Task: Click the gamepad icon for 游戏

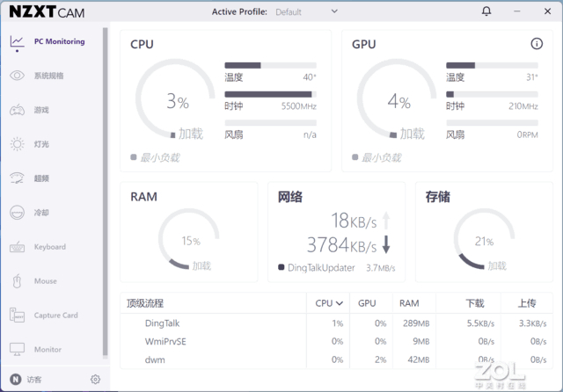Action: [18, 110]
